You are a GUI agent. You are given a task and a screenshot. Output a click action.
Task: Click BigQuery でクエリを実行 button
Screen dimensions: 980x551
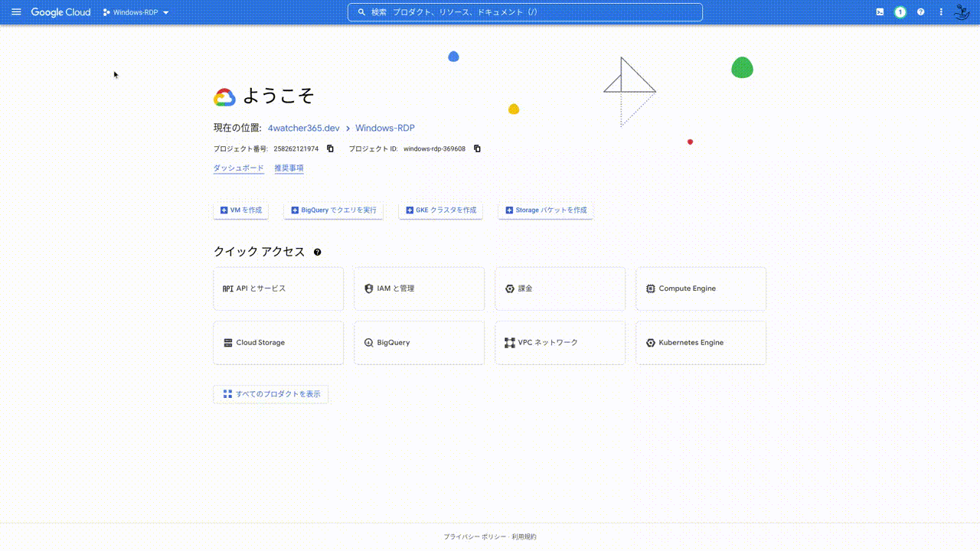tap(334, 210)
